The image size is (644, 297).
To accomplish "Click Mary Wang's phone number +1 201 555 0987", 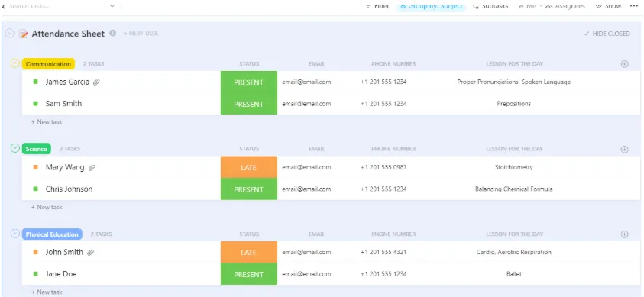I will pos(383,167).
